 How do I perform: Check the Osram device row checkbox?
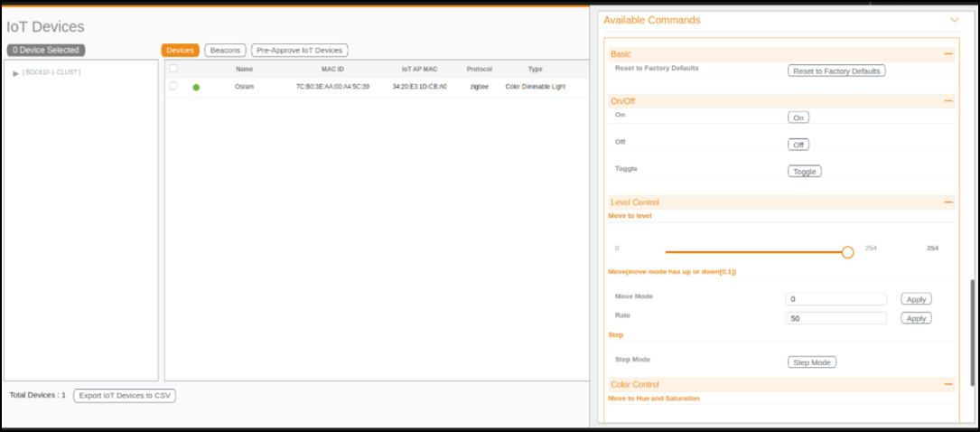[x=173, y=86]
